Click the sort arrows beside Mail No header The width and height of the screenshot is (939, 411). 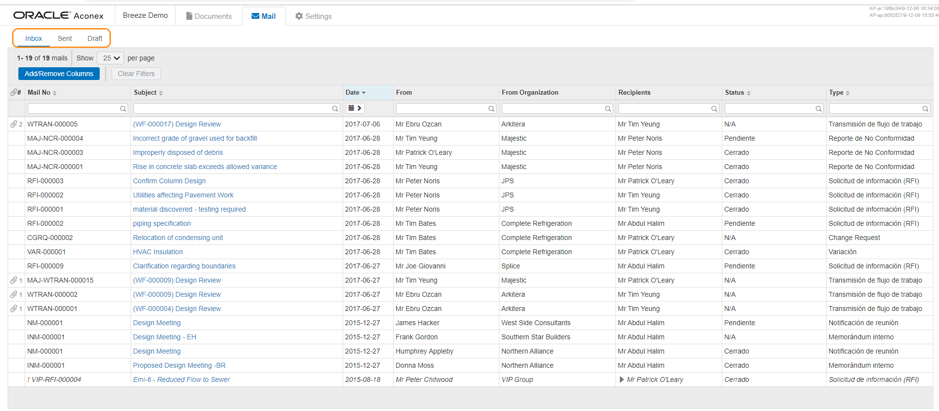[x=55, y=93]
